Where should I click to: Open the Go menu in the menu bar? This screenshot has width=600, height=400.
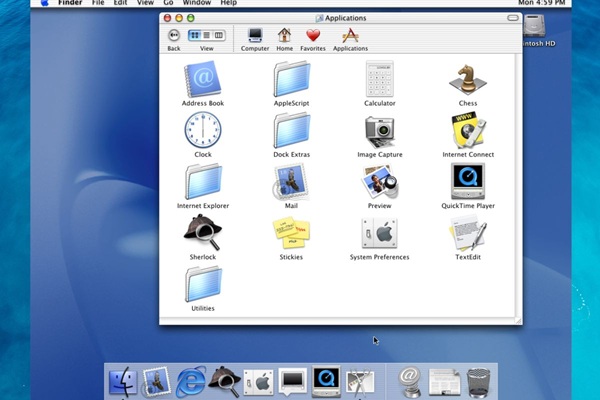(x=168, y=4)
